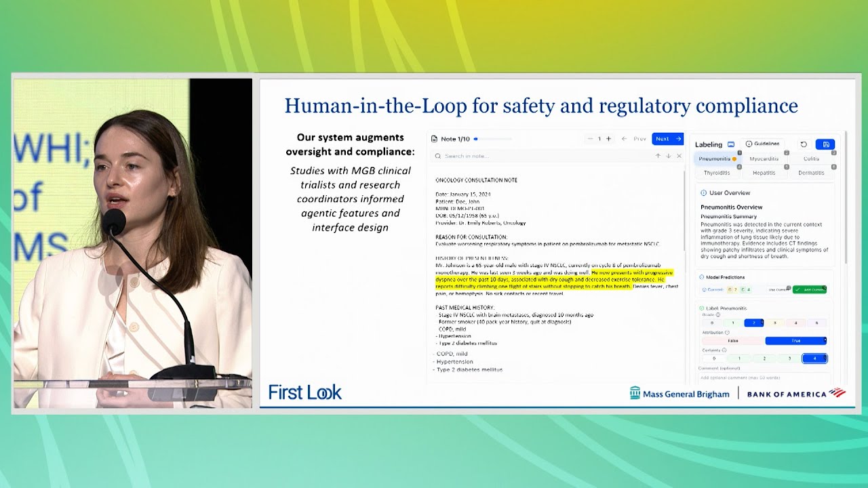868x488 pixels.
Task: Click the minus icon to decrease note number
Action: tap(590, 139)
